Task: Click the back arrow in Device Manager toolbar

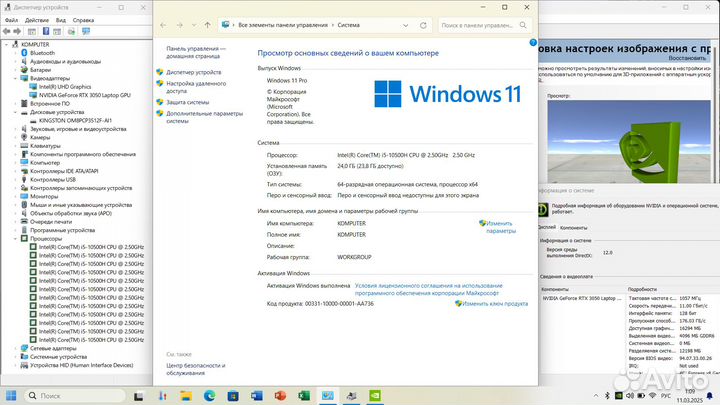Action: point(6,31)
